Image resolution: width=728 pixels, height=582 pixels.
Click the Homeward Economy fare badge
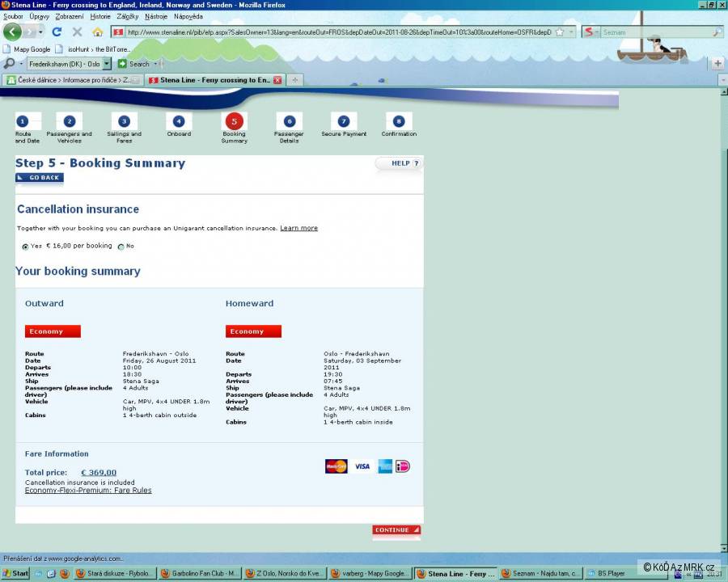coord(253,331)
